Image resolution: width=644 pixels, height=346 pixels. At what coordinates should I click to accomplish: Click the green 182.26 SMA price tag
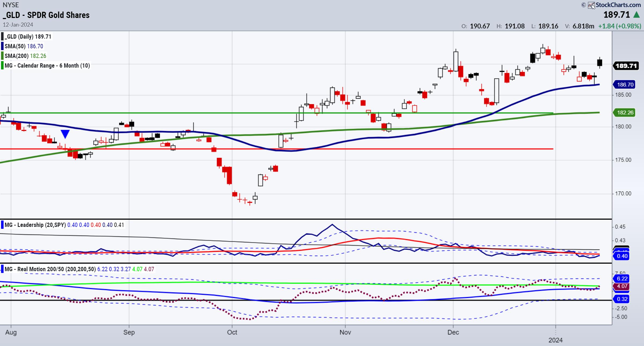[x=625, y=113]
